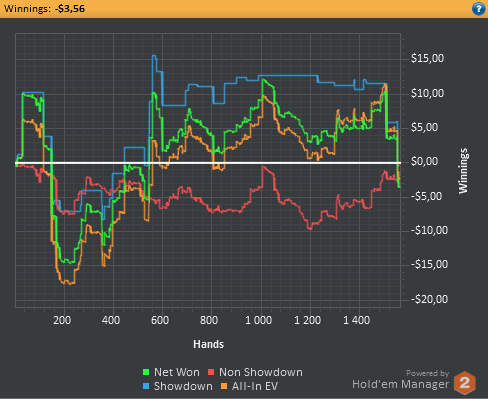Screen dimensions: 488x399
Task: Toggle the orange All-In EV legend swatch
Action: click(x=224, y=386)
